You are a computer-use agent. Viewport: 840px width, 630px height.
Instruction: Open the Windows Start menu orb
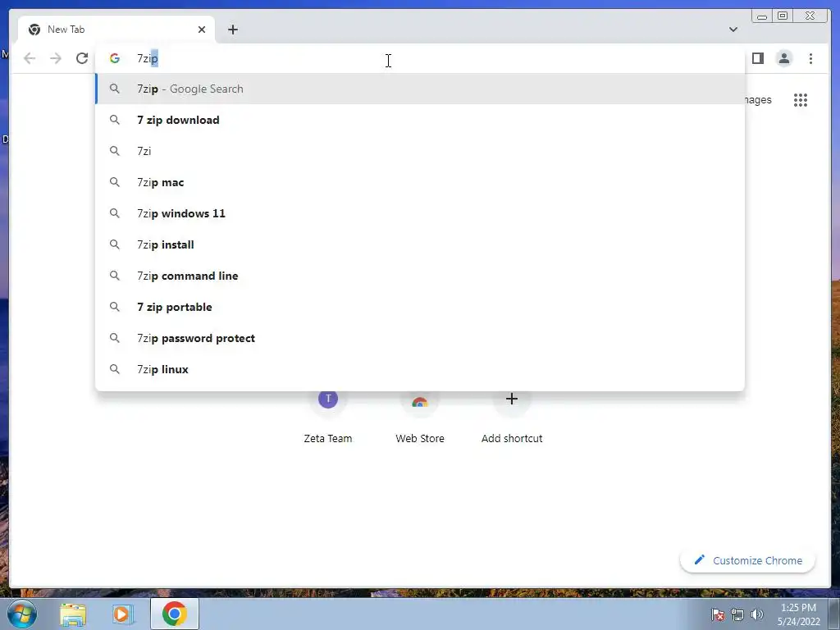pos(22,614)
